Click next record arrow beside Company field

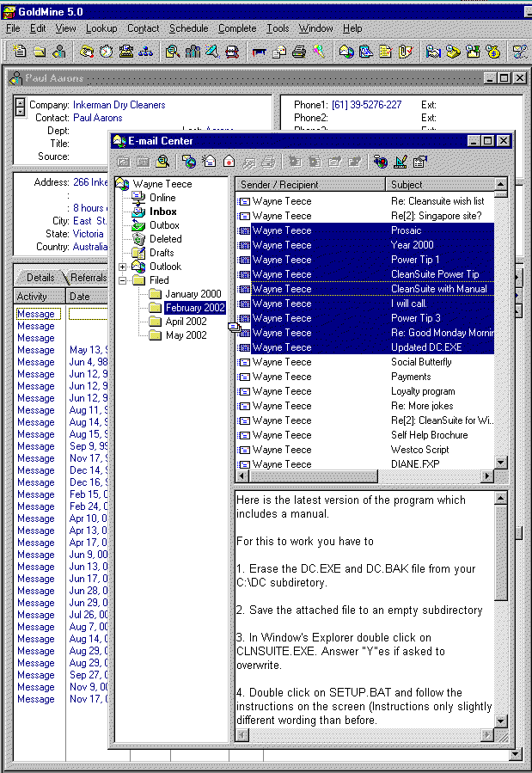pos(20,112)
